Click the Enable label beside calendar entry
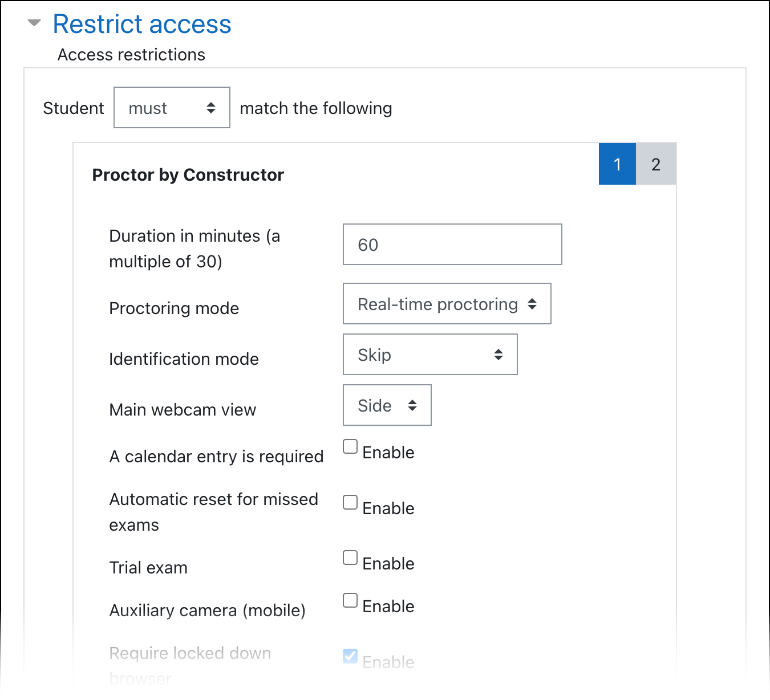This screenshot has width=770, height=700. coord(388,453)
